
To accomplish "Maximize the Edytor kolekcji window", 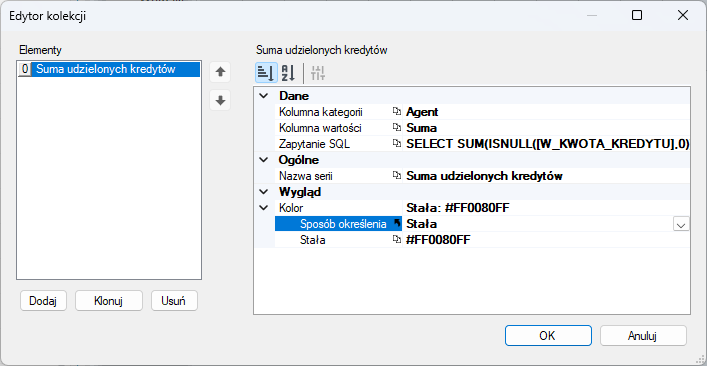I will click(x=637, y=16).
